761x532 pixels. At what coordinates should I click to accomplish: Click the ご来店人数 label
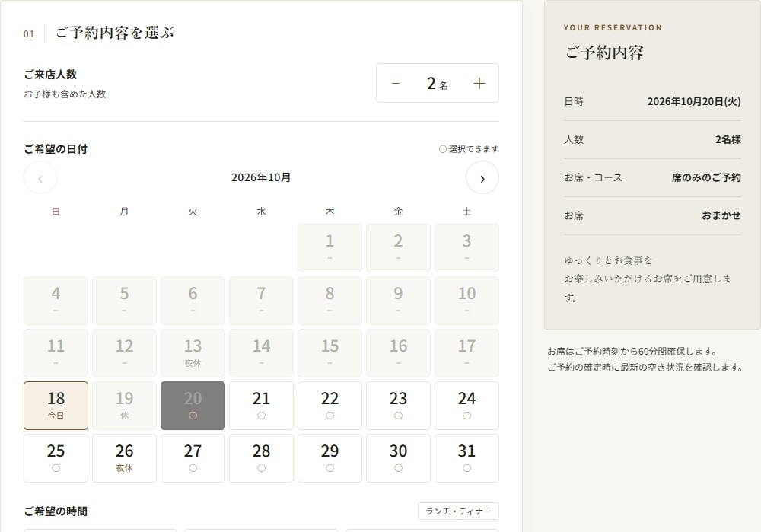50,75
